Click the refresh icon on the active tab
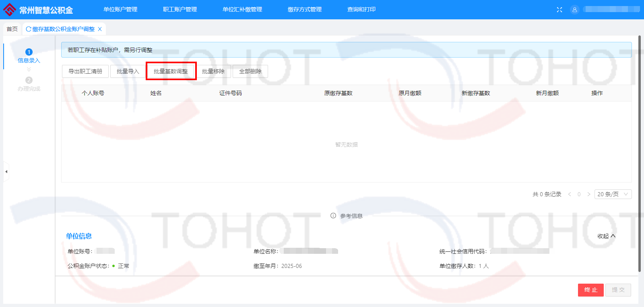 (29, 29)
